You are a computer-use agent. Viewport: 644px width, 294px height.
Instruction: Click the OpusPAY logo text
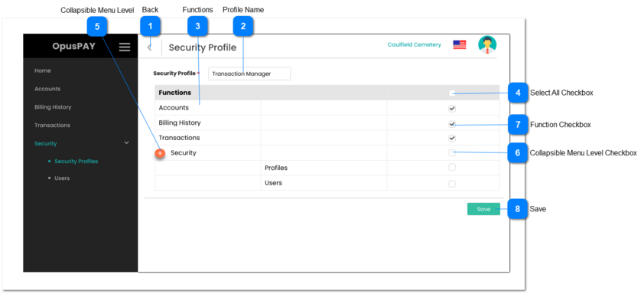point(73,46)
